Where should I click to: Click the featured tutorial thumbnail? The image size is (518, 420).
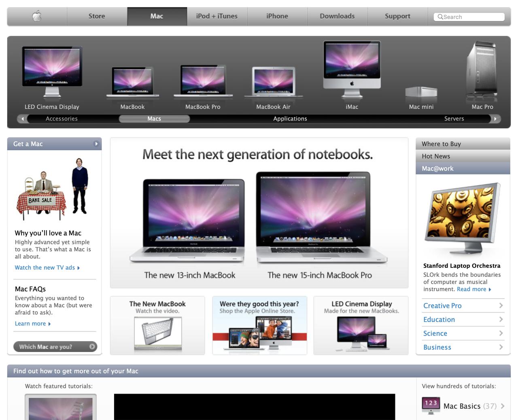click(x=61, y=407)
